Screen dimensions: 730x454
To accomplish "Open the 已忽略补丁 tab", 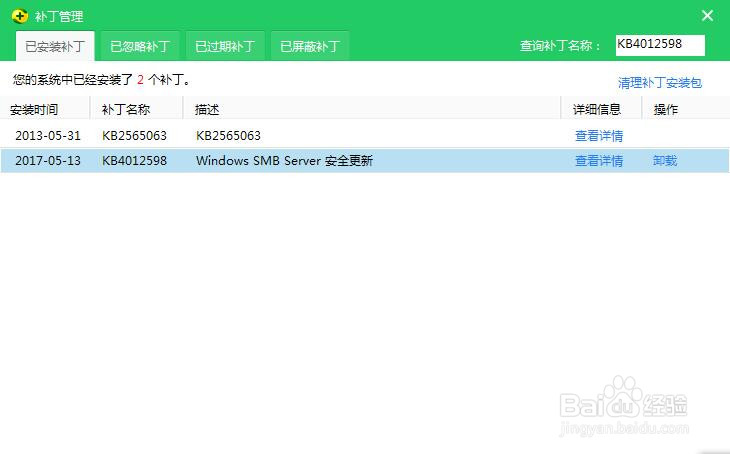I will [x=140, y=46].
